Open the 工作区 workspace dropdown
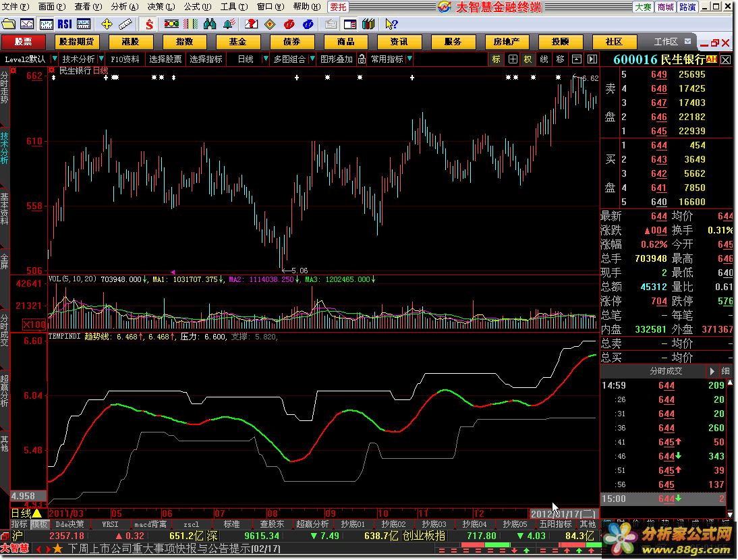 point(687,41)
